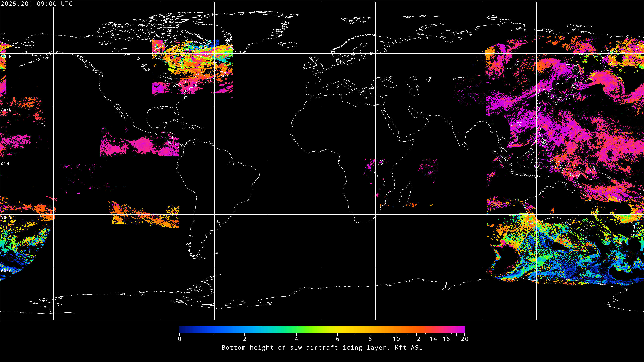Click the colorbar tick label 10
The width and height of the screenshot is (644, 362).
pyautogui.click(x=396, y=339)
